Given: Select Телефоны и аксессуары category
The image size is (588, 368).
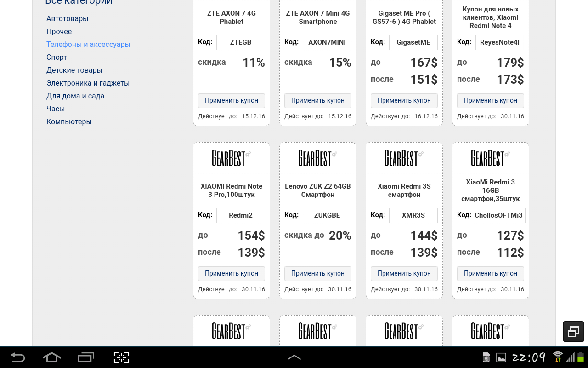Looking at the screenshot, I should click(88, 44).
